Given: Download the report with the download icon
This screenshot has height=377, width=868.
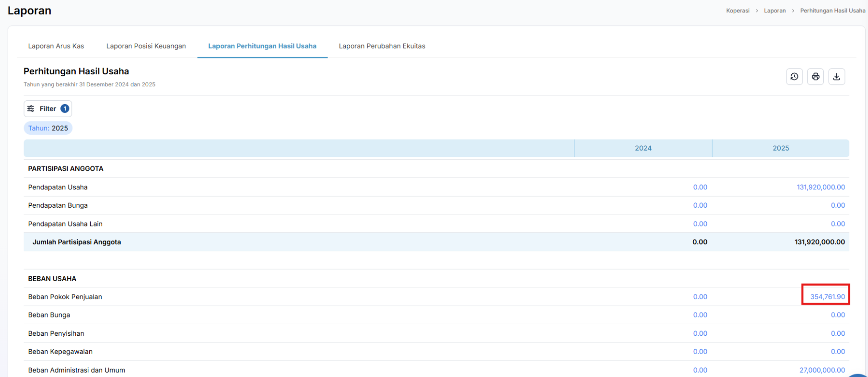Looking at the screenshot, I should click(x=836, y=77).
